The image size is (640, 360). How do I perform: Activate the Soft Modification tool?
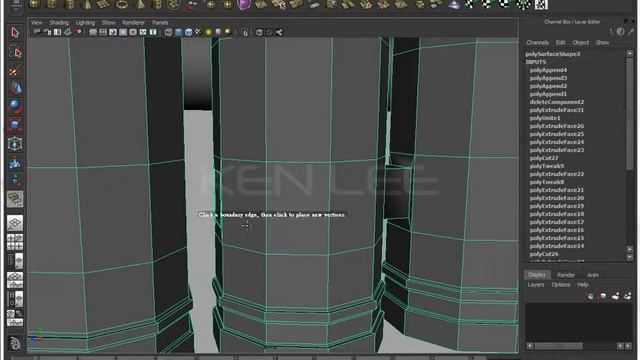coord(15,162)
